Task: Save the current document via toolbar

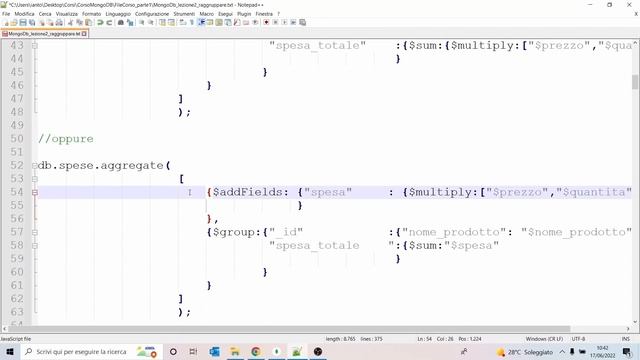Action: tap(23, 23)
